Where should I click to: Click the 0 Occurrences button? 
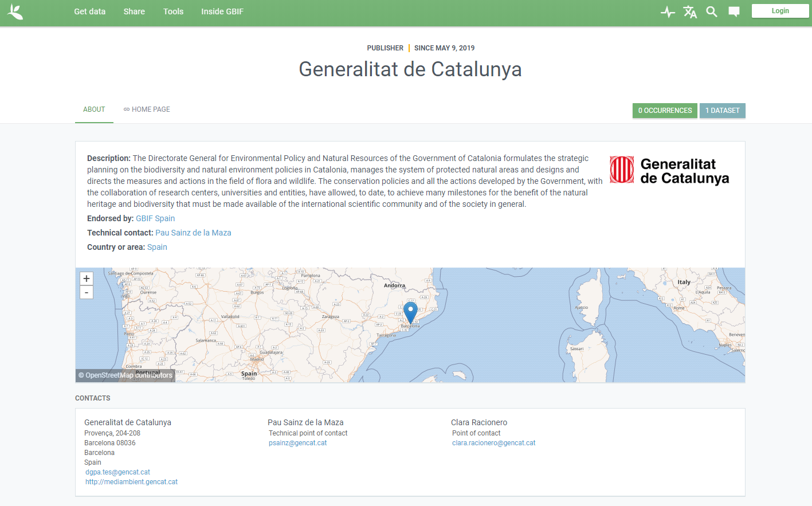(x=665, y=111)
